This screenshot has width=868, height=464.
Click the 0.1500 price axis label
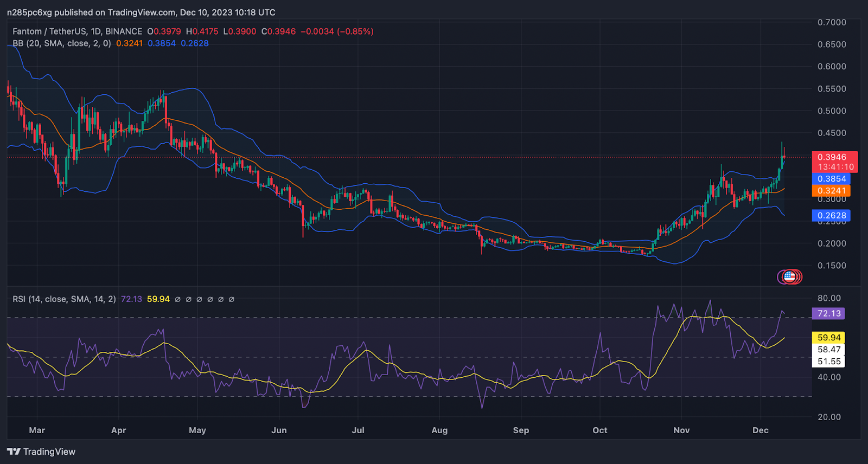pyautogui.click(x=832, y=266)
